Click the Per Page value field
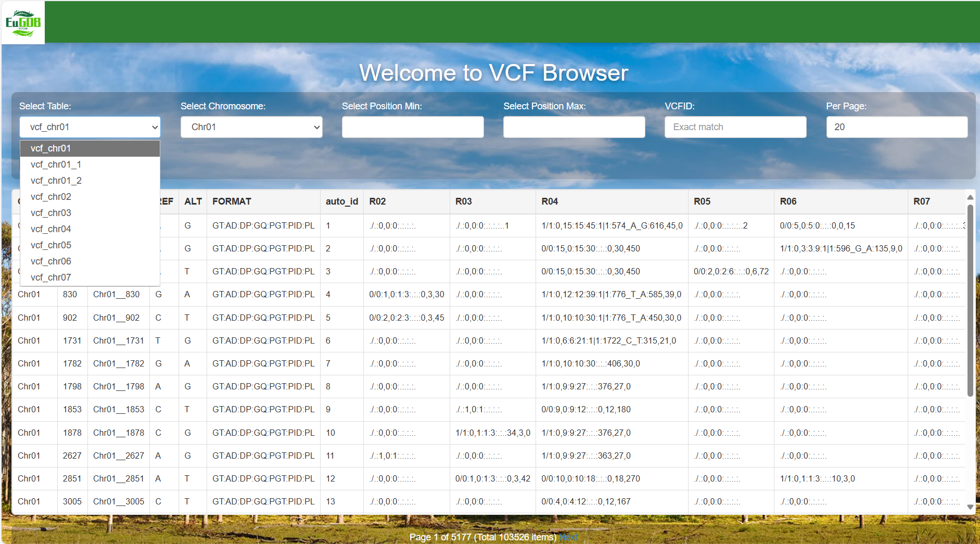Screen dimensions: 980x544 (897, 127)
